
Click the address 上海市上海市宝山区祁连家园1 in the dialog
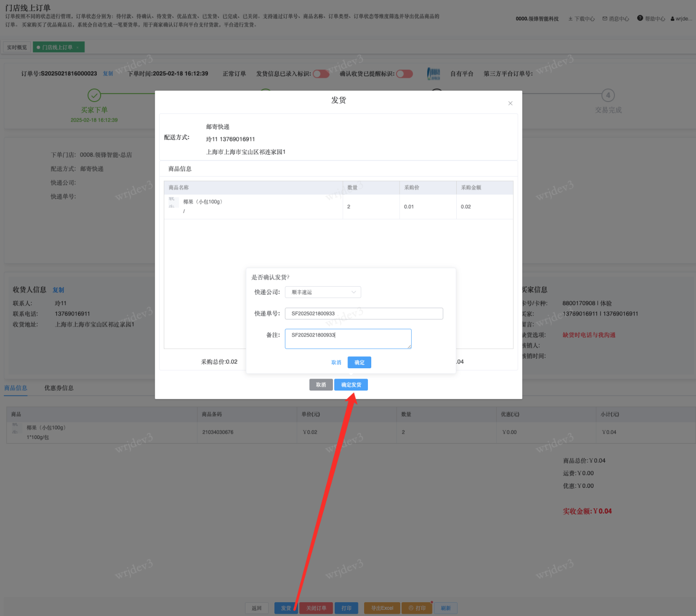click(x=246, y=152)
